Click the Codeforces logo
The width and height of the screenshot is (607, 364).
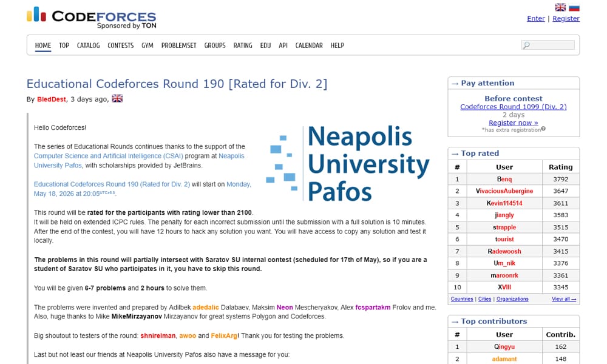[x=92, y=18]
